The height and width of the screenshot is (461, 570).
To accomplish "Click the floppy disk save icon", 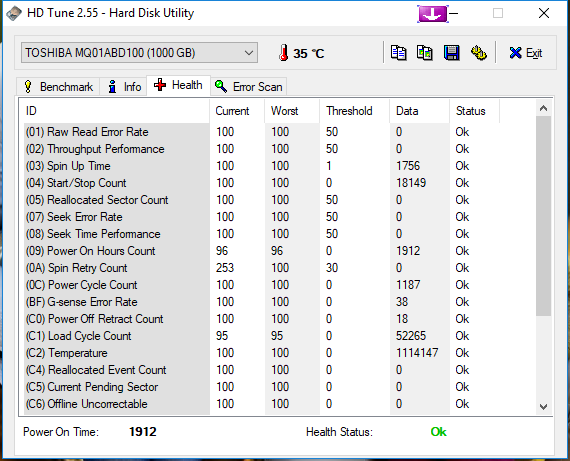I will tap(451, 53).
